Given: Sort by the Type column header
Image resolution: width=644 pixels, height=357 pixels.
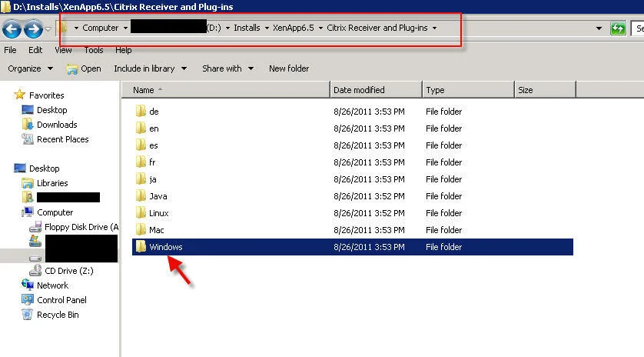Looking at the screenshot, I should tap(468, 90).
